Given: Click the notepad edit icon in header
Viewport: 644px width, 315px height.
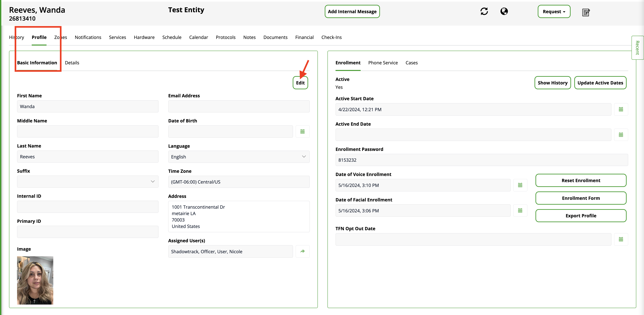Looking at the screenshot, I should click(x=586, y=12).
